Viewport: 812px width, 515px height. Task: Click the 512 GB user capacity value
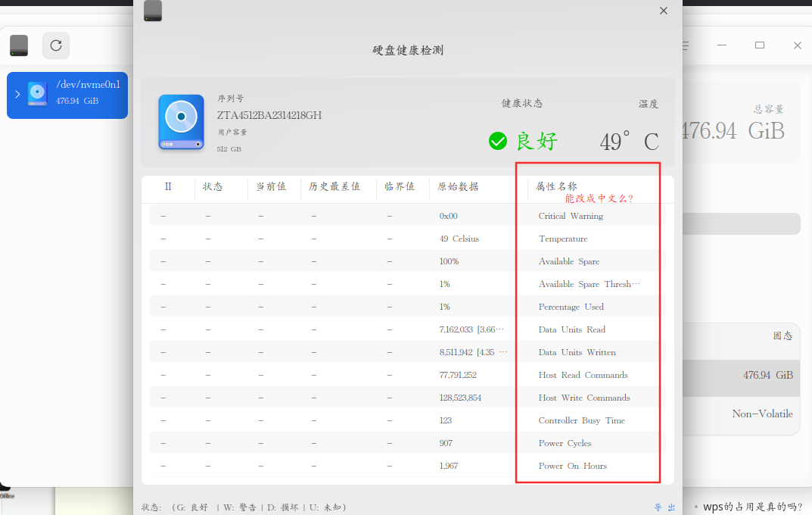click(229, 149)
